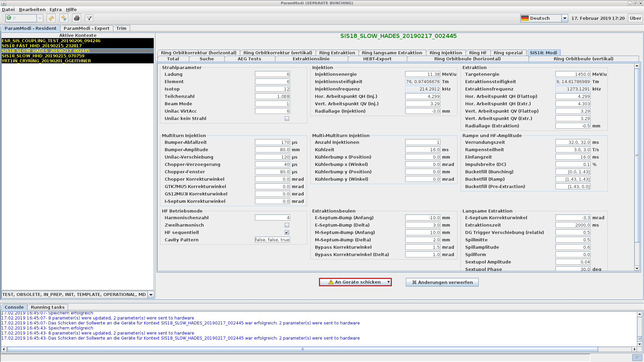Open the Ring Orbitkorrektur (vertikal) tab
The width and height of the screenshot is (644, 362).
pyautogui.click(x=278, y=53)
